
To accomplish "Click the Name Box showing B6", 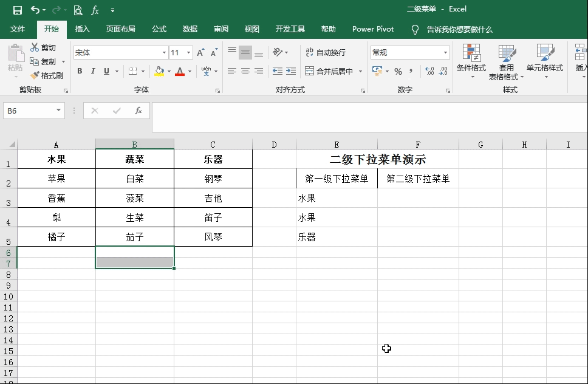I will point(29,111).
